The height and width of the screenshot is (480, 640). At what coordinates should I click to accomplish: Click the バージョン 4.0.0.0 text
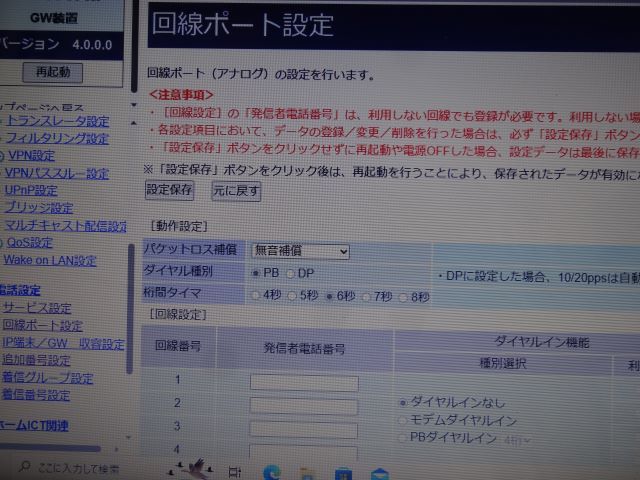(56, 44)
